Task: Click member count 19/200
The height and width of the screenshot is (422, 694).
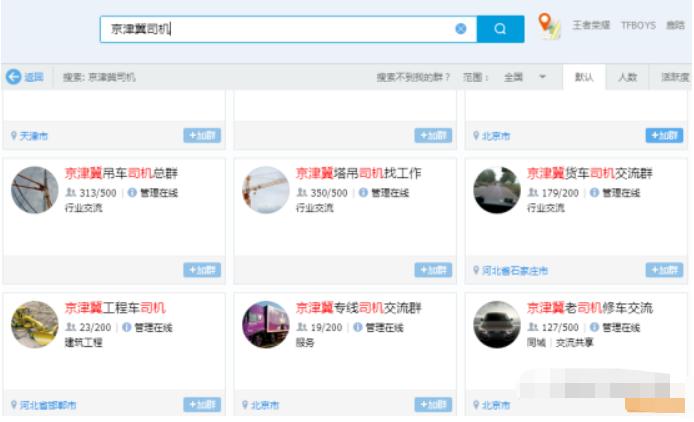Action: coord(326,328)
